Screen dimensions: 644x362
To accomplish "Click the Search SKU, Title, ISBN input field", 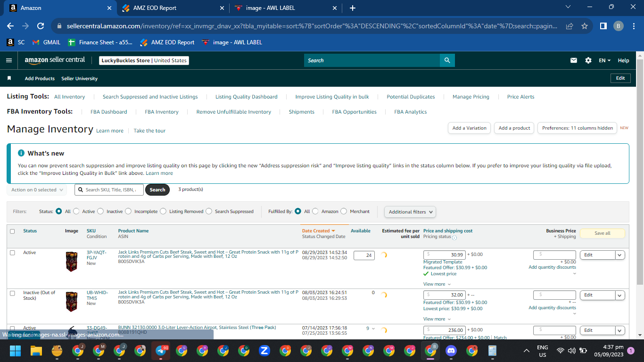I will click(109, 190).
